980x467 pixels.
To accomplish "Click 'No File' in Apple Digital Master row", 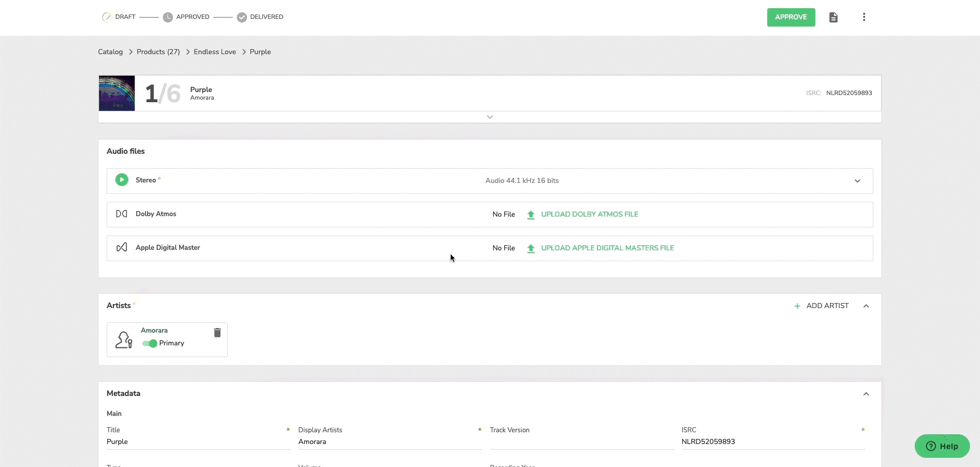I will 504,248.
